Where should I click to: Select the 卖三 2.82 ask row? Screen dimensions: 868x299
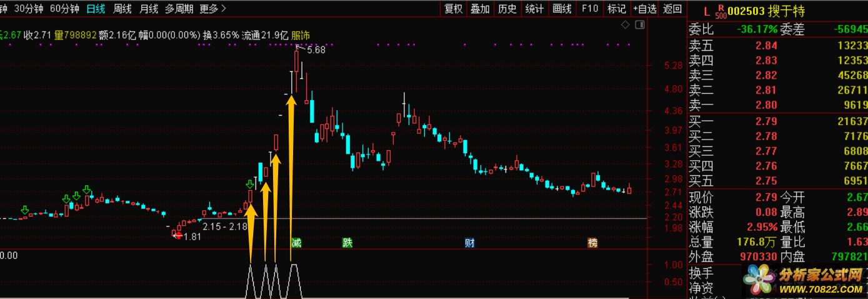778,76
